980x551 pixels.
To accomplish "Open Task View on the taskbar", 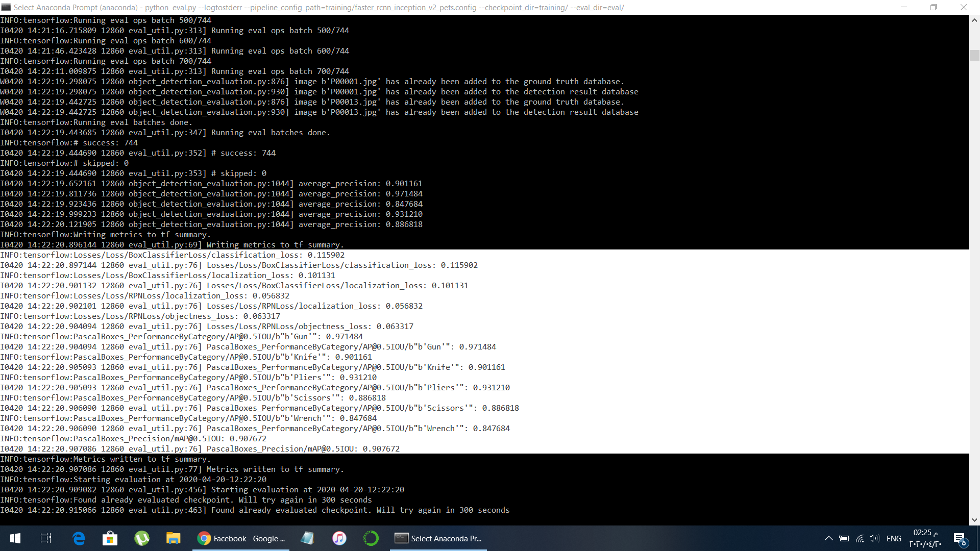I will coord(46,538).
